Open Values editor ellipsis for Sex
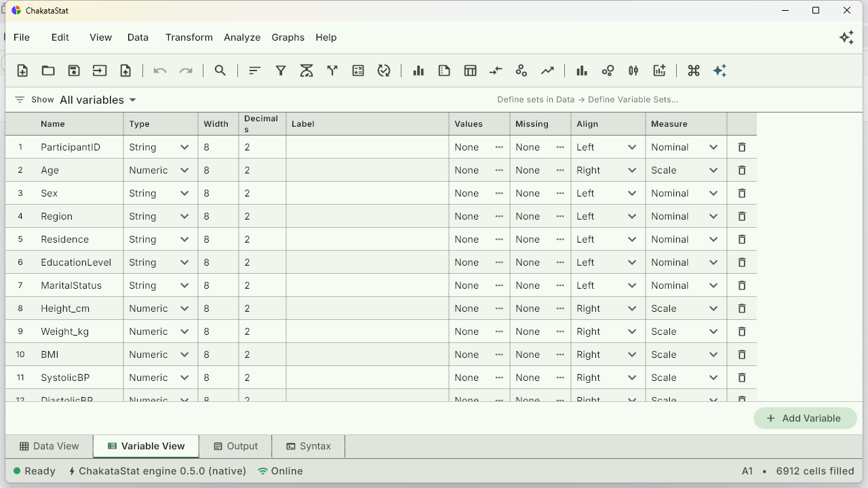The width and height of the screenshot is (868, 488). pyautogui.click(x=499, y=193)
